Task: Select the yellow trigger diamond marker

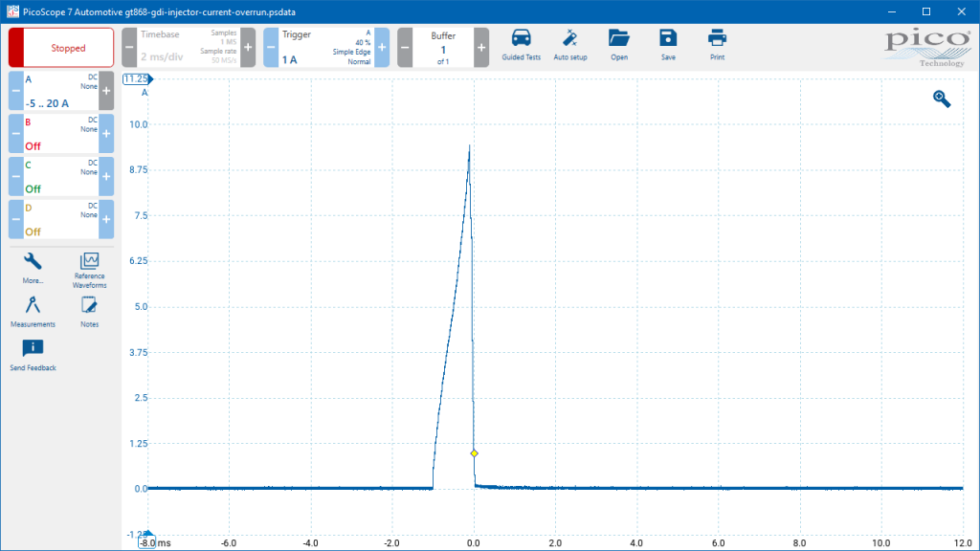Action: point(475,453)
